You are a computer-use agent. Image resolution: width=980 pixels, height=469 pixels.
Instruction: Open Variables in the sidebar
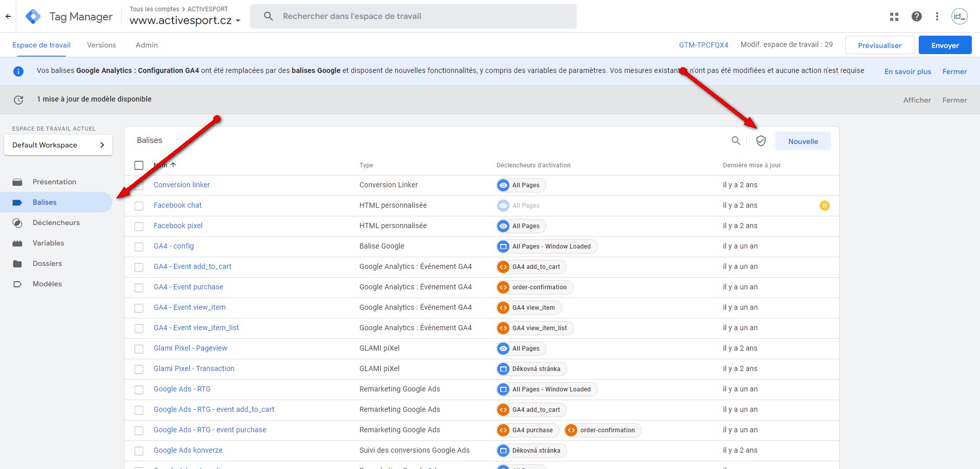tap(48, 243)
